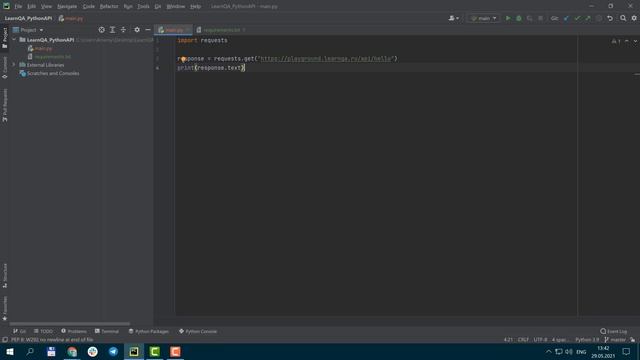
Task: Open the Git tool window tab
Action: pos(19,331)
